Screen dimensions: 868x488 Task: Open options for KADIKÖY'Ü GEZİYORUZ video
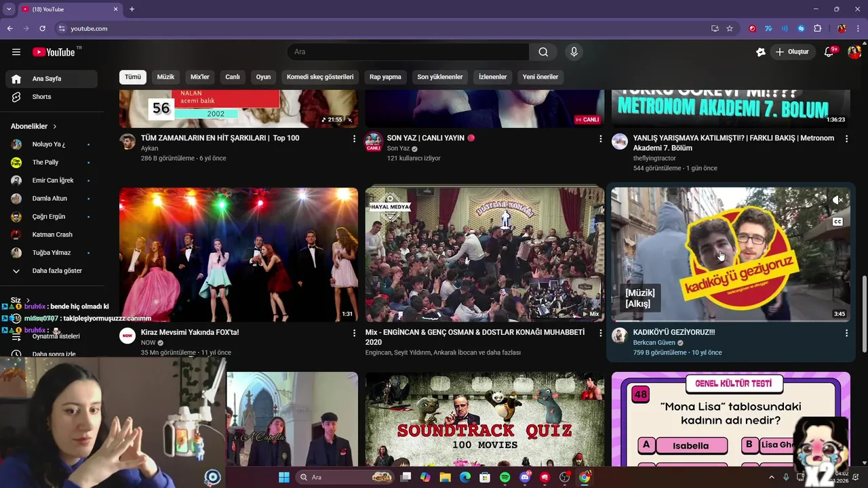(x=846, y=333)
